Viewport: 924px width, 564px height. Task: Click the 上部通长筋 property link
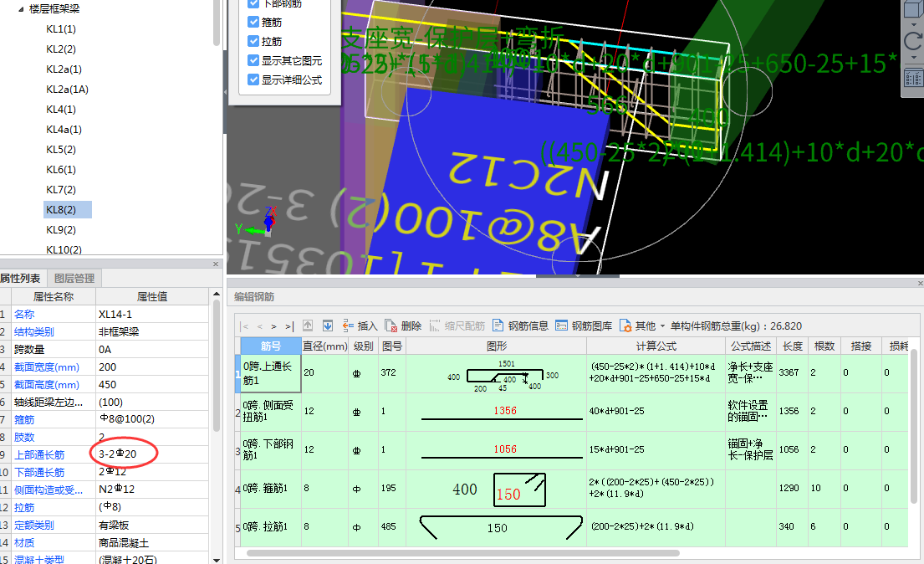click(x=39, y=455)
